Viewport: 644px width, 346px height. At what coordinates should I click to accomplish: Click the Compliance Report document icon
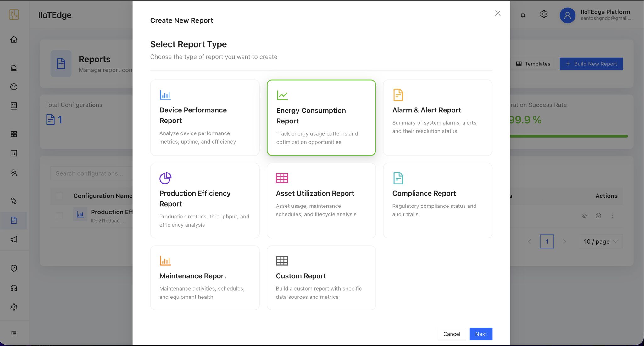tap(398, 178)
